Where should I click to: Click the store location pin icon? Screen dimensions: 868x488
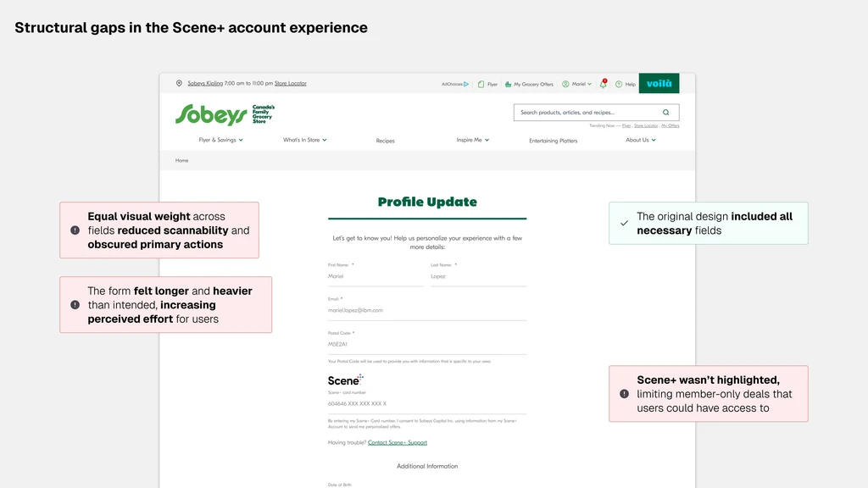pyautogui.click(x=178, y=83)
